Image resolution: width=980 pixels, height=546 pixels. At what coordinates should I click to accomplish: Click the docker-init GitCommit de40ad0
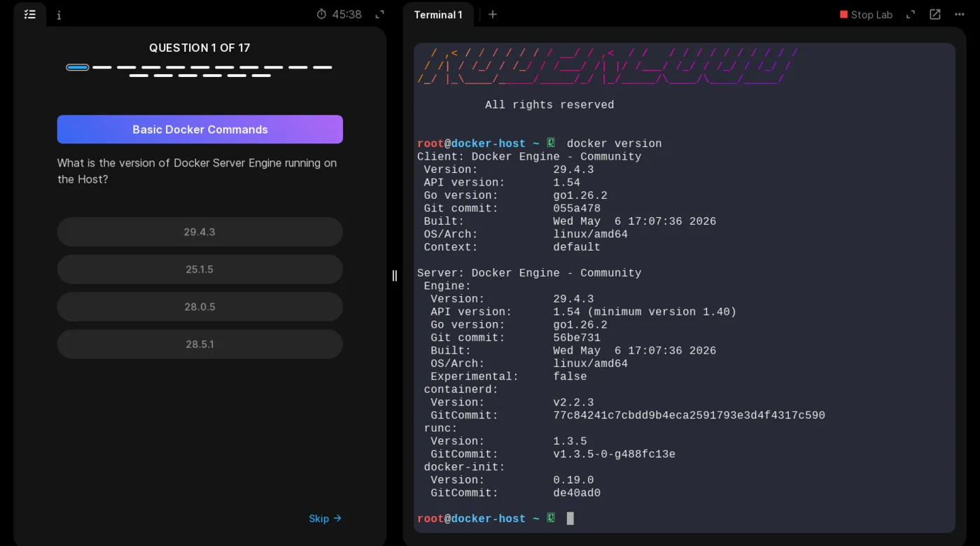(x=577, y=493)
